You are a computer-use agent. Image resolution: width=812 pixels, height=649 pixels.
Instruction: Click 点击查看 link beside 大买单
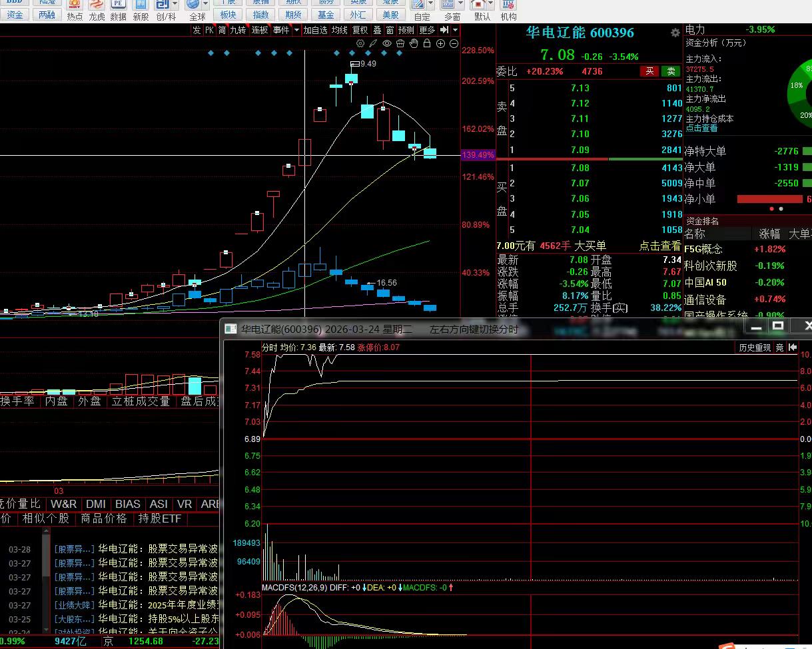660,246
